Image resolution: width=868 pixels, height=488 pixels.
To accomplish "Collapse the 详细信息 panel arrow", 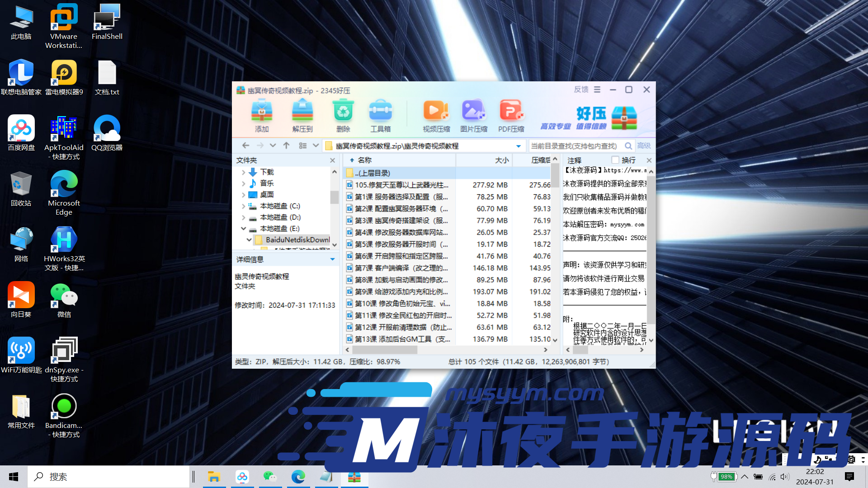I will pyautogui.click(x=332, y=259).
